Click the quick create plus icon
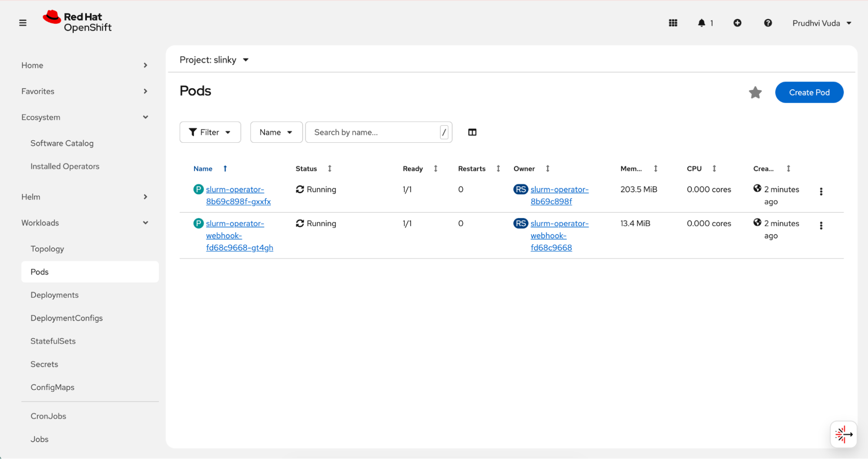The image size is (868, 459). tap(737, 23)
